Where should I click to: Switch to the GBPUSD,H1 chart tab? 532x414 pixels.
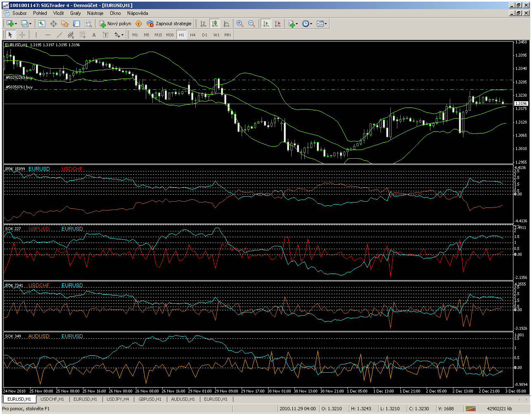(150, 399)
